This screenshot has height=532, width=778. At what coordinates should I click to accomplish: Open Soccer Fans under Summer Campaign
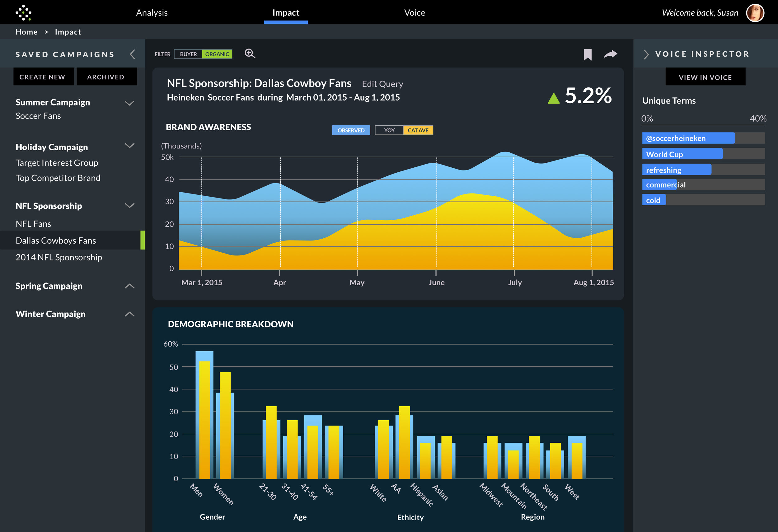tap(38, 116)
